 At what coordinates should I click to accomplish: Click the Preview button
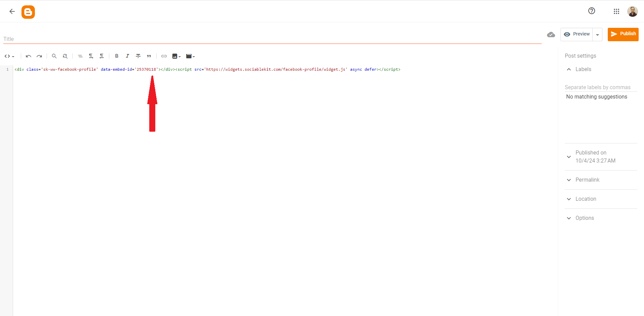coord(577,34)
